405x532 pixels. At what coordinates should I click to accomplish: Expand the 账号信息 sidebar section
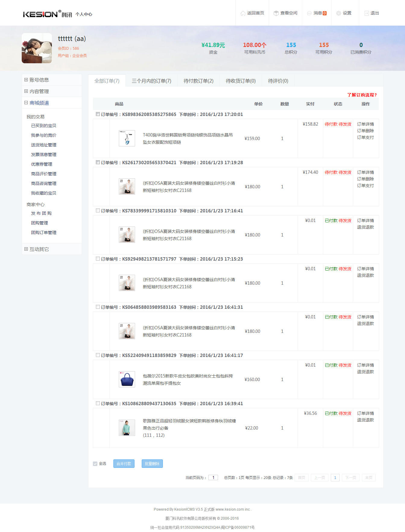(x=26, y=80)
